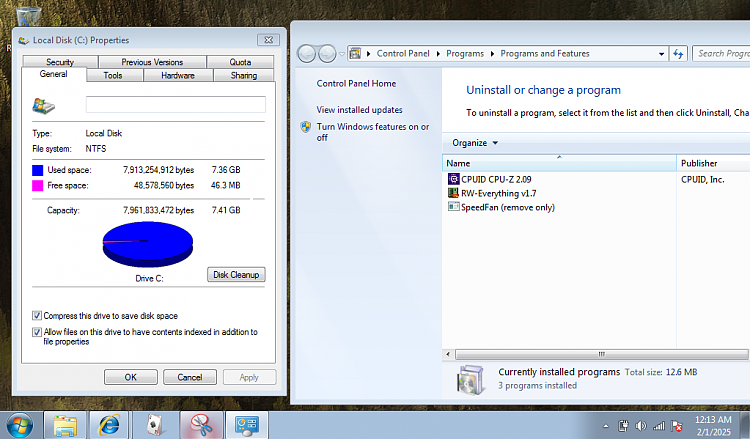Click the Refresh button beside the address bar

pos(678,54)
